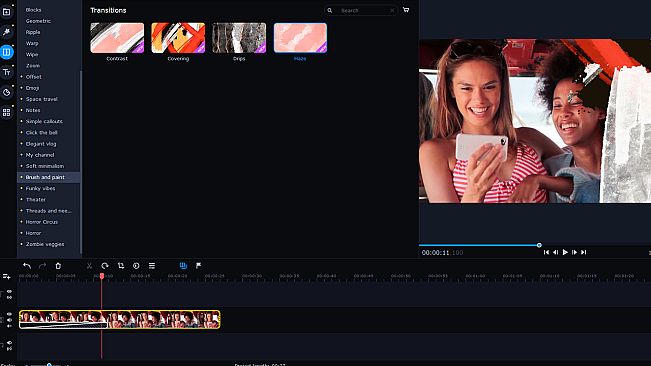Open the Blocks transitions category
The width and height of the screenshot is (651, 366).
(33, 10)
